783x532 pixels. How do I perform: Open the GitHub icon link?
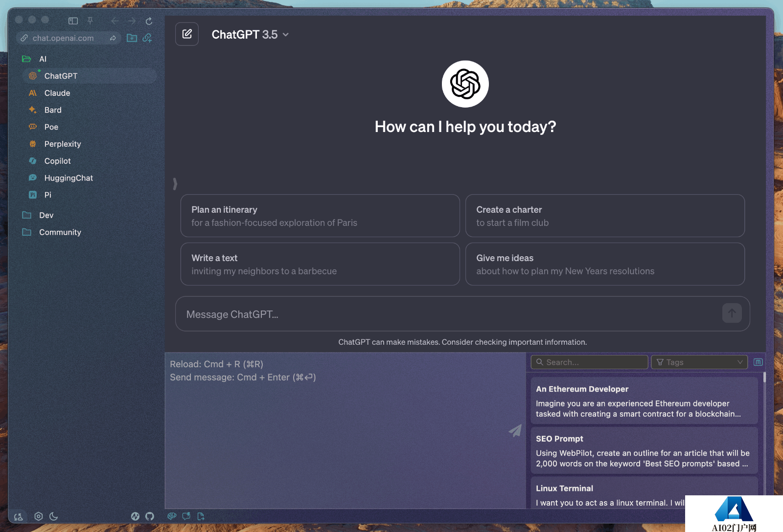click(150, 516)
